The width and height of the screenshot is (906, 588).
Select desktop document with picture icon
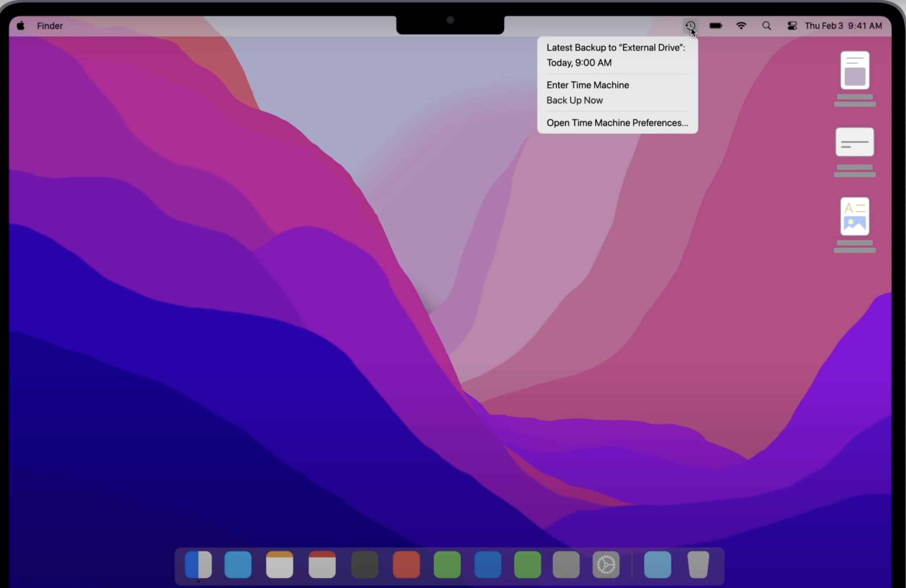pyautogui.click(x=855, y=217)
